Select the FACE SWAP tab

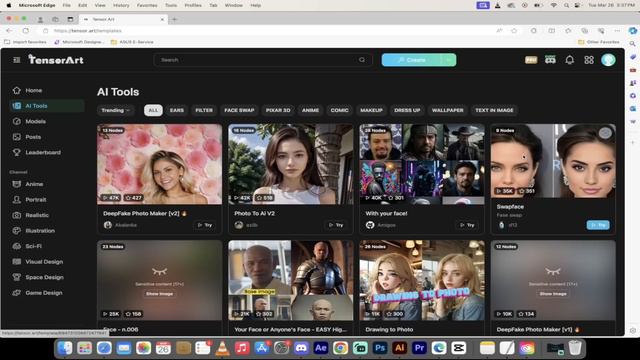pyautogui.click(x=239, y=110)
